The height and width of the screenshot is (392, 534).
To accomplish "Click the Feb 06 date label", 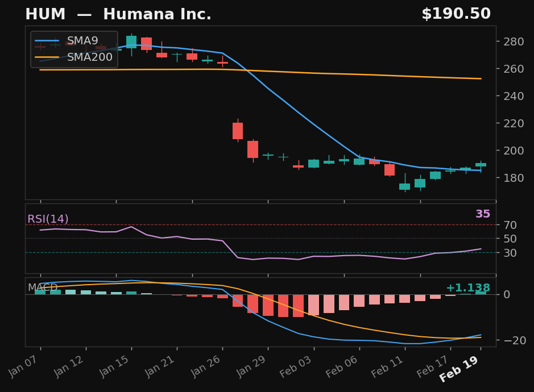I will 342,366.
